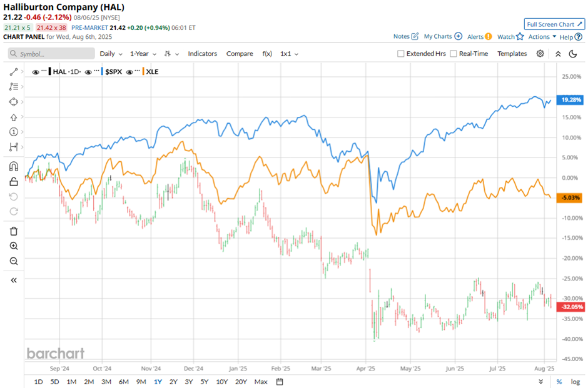Delete drawings with the trash icon
The height and width of the screenshot is (388, 588).
tap(14, 231)
